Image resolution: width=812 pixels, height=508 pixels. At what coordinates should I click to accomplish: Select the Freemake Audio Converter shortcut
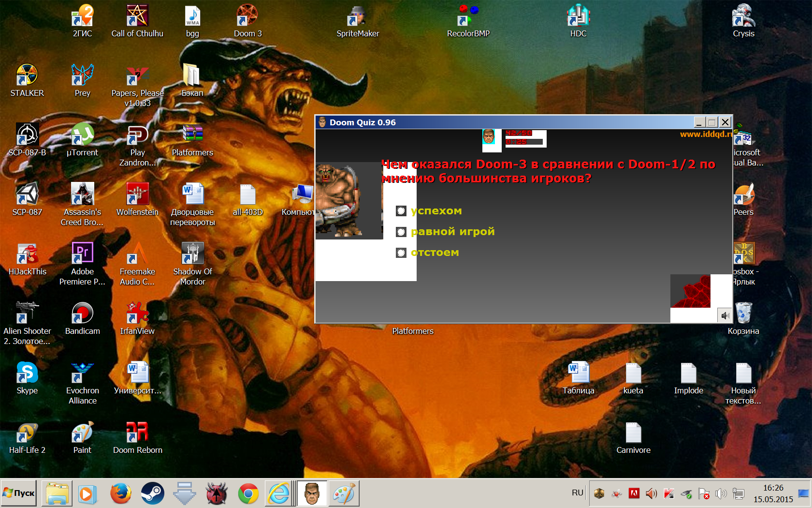point(137,264)
